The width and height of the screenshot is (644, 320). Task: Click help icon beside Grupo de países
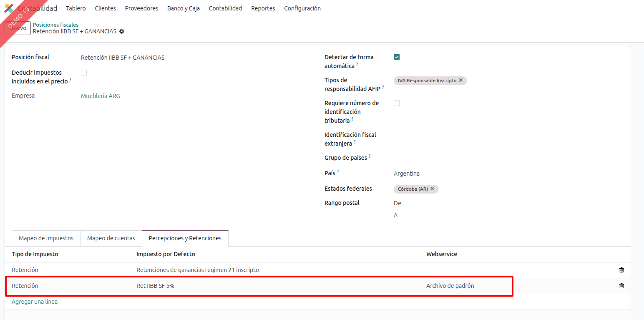(370, 156)
